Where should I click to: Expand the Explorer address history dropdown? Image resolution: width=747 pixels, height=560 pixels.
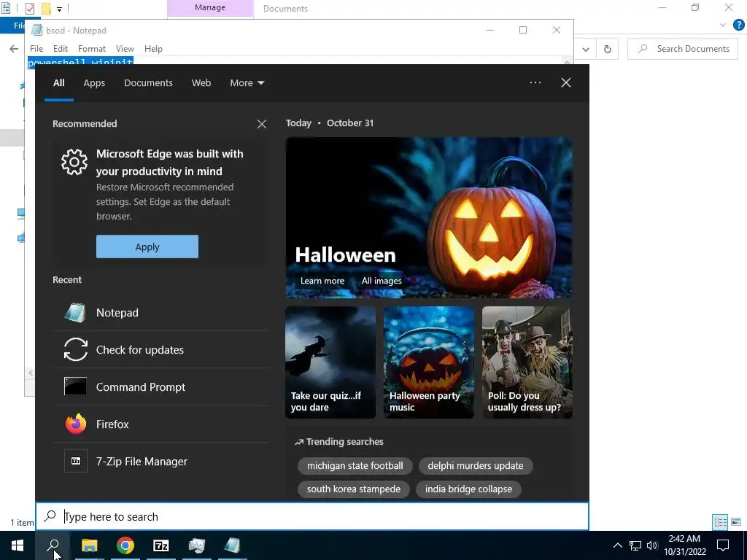click(586, 49)
